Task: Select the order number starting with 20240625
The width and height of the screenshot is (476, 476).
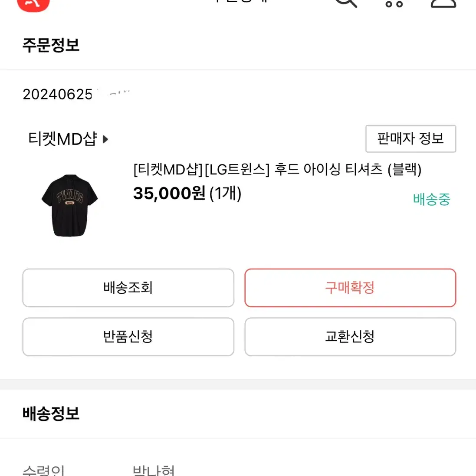Action: [76, 94]
